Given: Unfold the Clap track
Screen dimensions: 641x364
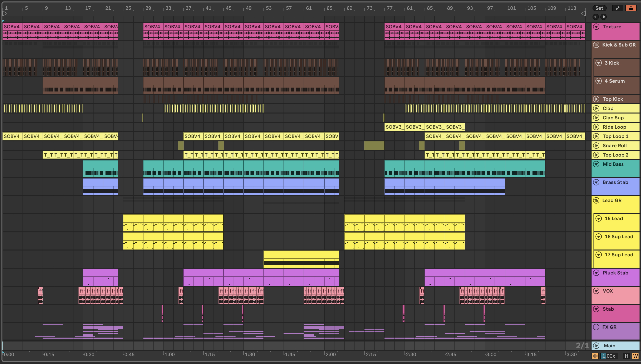Looking at the screenshot, I should click(596, 109).
